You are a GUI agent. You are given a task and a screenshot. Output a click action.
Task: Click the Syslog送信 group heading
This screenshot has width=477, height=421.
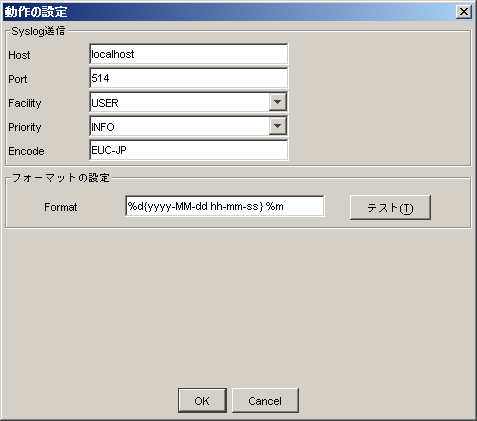38,31
